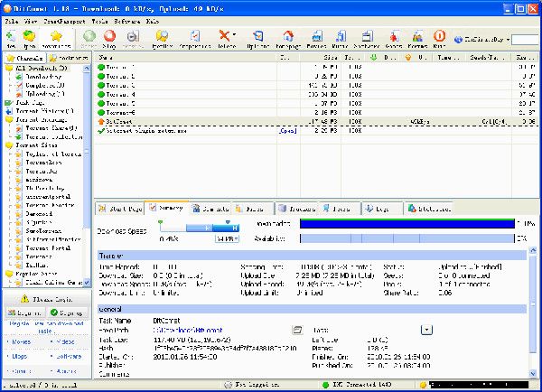
Task: Click the New task toolbar icon
Action: [x=11, y=36]
